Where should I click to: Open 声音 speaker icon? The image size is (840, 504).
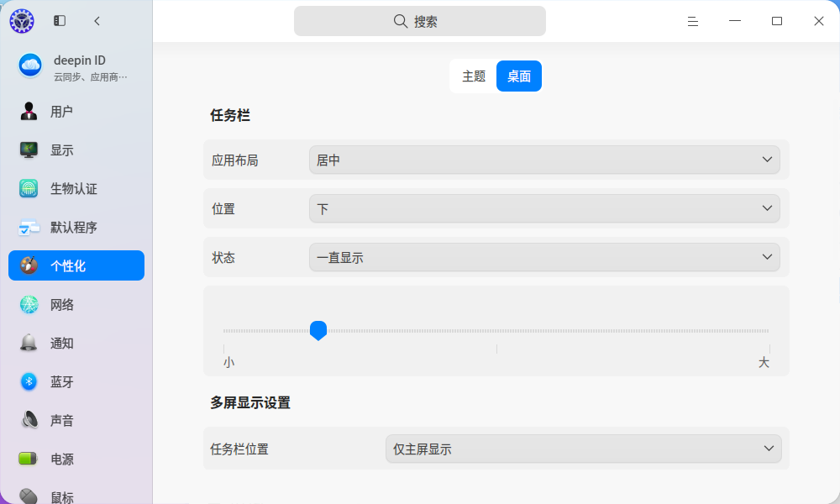pos(29,420)
